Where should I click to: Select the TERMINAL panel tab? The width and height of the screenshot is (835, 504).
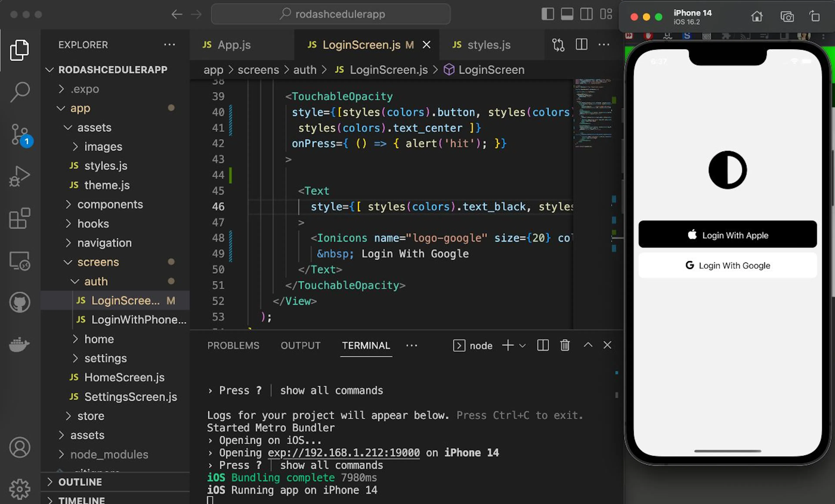(x=366, y=345)
